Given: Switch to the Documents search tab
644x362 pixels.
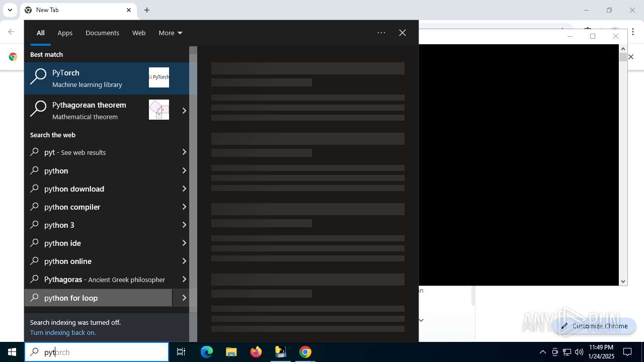Looking at the screenshot, I should [102, 33].
